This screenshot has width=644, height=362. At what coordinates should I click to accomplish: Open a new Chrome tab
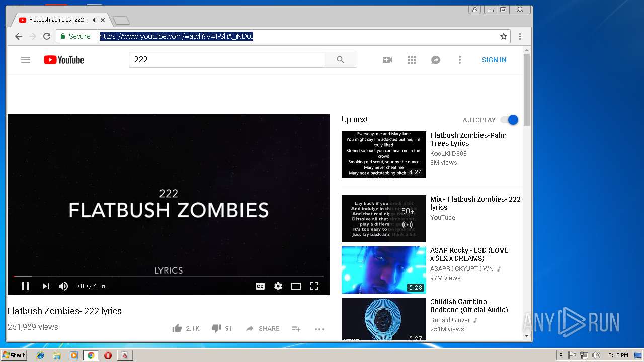tap(121, 20)
